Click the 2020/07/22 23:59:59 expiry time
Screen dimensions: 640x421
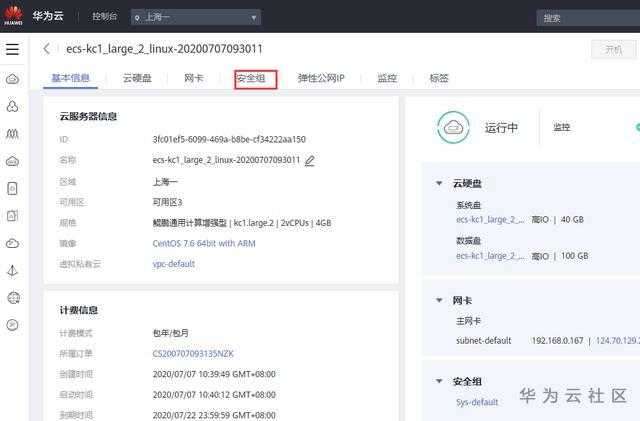click(214, 415)
